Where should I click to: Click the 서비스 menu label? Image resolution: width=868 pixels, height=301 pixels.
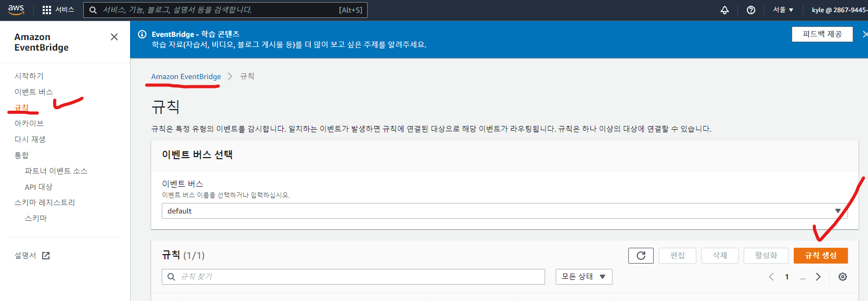tap(65, 10)
